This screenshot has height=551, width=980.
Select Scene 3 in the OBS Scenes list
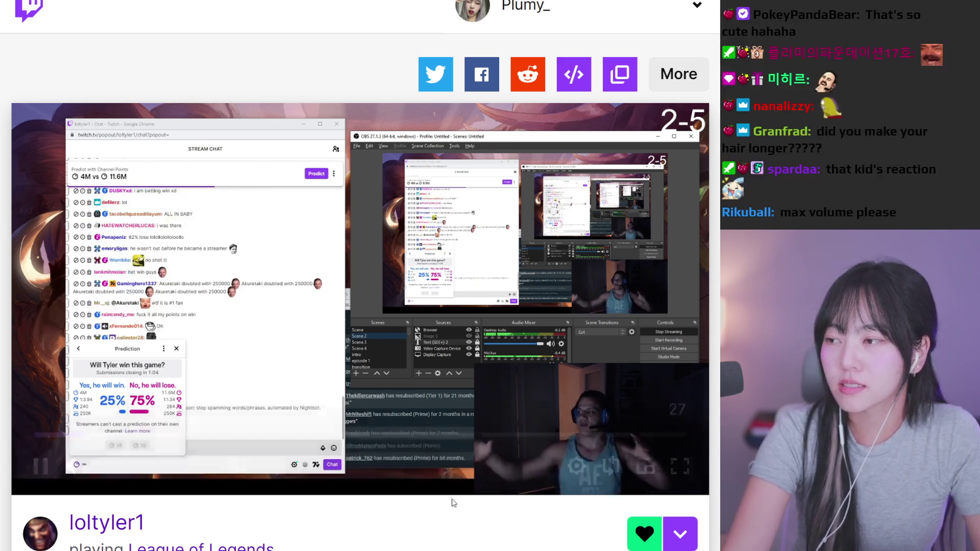(x=360, y=342)
